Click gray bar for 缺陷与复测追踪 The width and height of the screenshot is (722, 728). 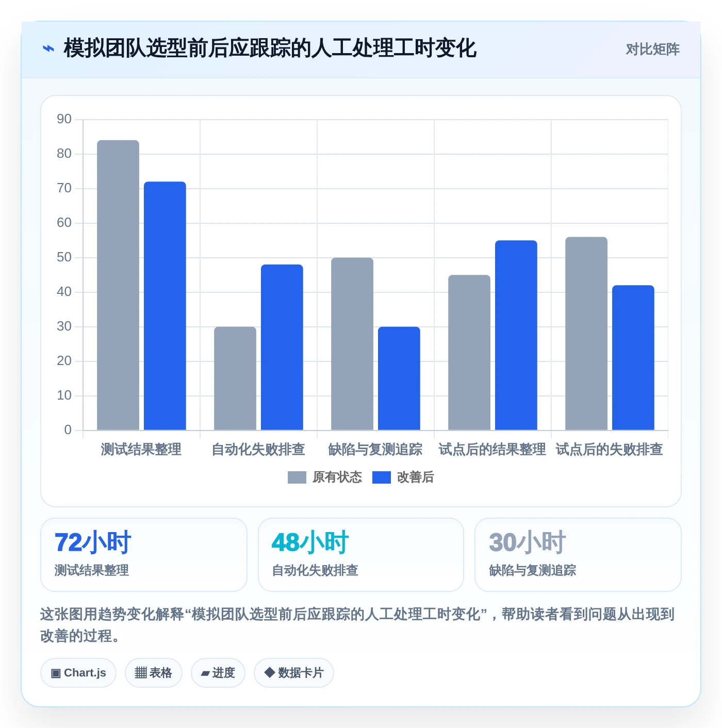click(x=352, y=344)
